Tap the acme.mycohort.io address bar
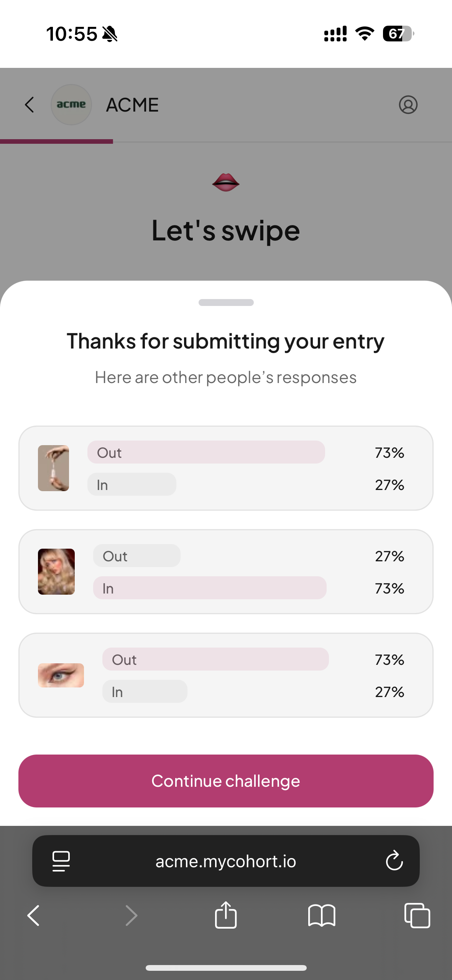This screenshot has width=452, height=980. (x=226, y=861)
